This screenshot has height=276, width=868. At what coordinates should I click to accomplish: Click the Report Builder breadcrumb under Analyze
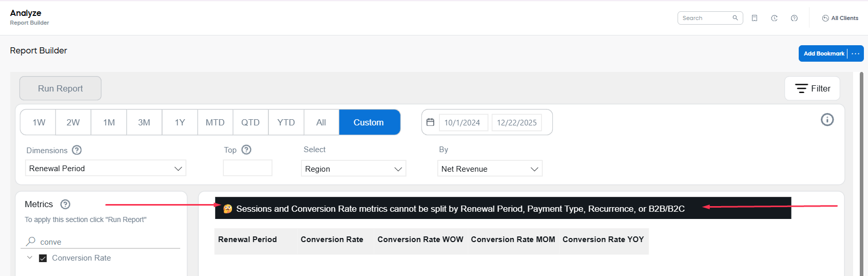pos(29,23)
